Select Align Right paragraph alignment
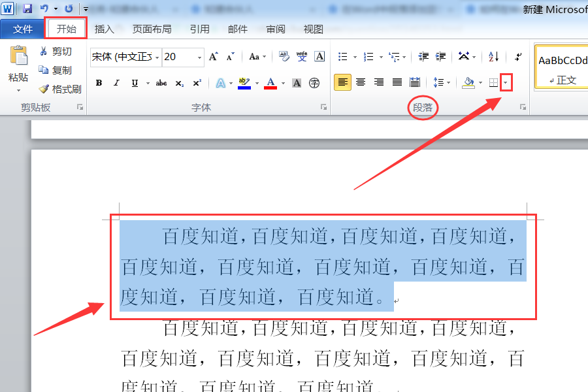Viewport: 588px width, 392px height. pyautogui.click(x=379, y=82)
